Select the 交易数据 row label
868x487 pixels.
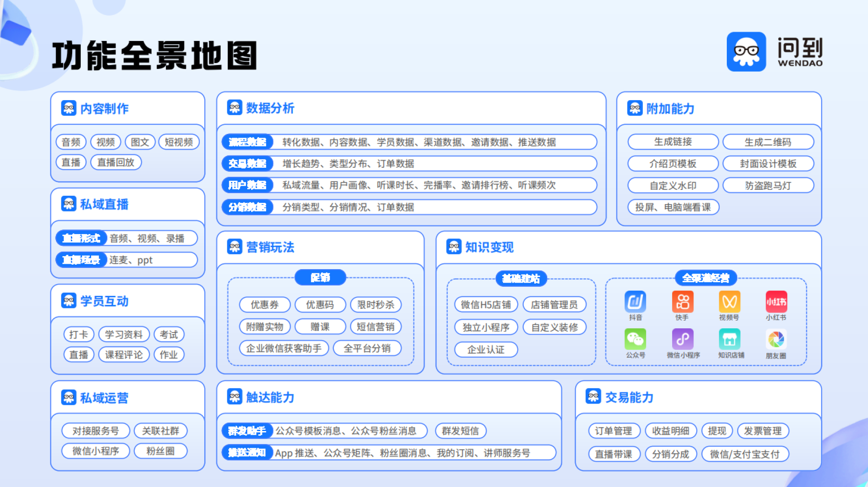(247, 163)
